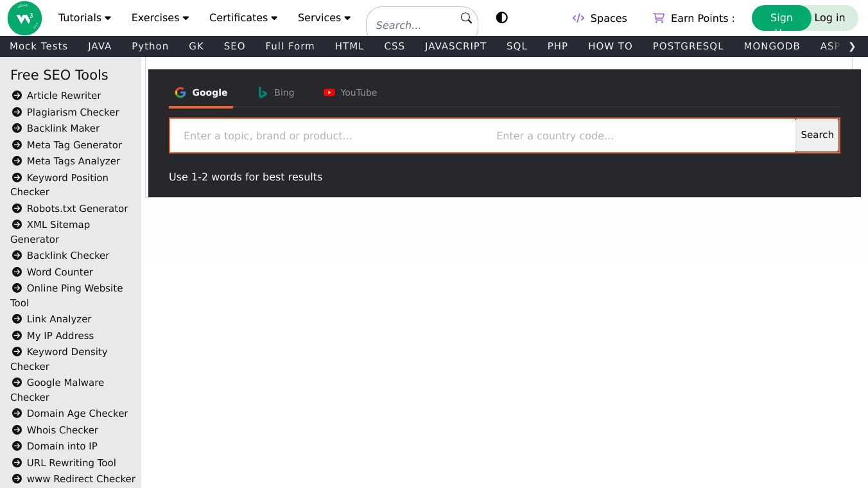868x488 pixels.
Task: Open the Online Ping Website Tool link
Action: (x=67, y=295)
